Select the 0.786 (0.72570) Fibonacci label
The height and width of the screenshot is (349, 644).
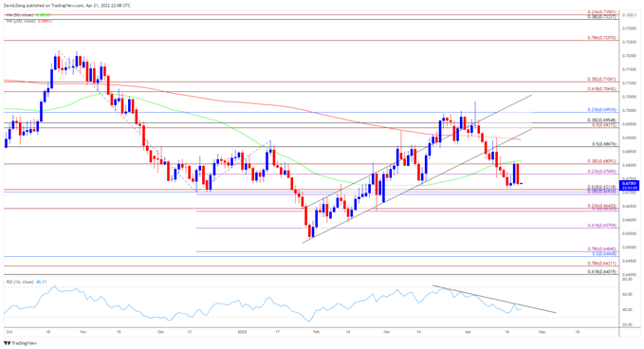[601, 37]
